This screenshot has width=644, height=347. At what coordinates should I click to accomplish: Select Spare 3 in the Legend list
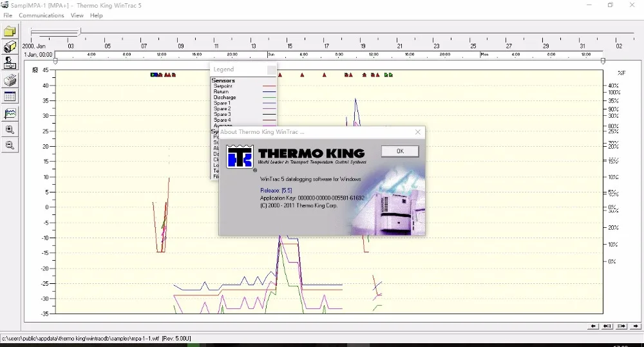[222, 114]
